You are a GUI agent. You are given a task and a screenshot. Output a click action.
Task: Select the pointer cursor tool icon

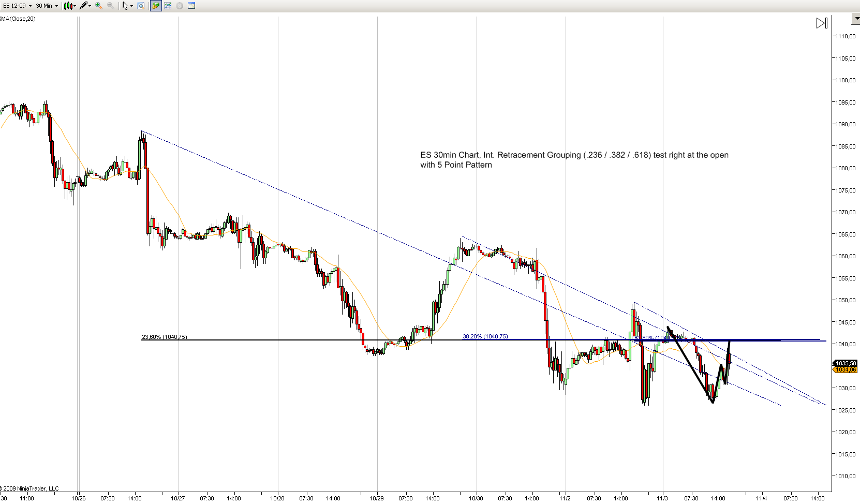coord(125,6)
